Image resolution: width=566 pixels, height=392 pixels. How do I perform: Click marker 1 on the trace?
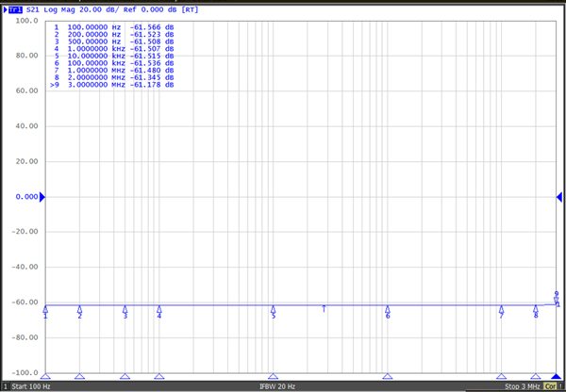tap(45, 308)
